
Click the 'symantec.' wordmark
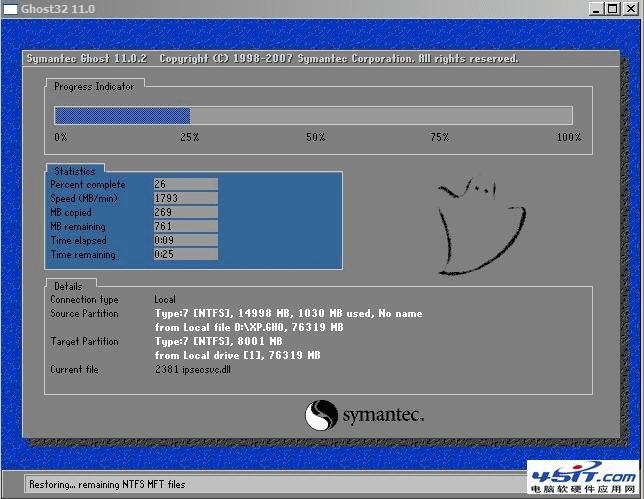(383, 415)
